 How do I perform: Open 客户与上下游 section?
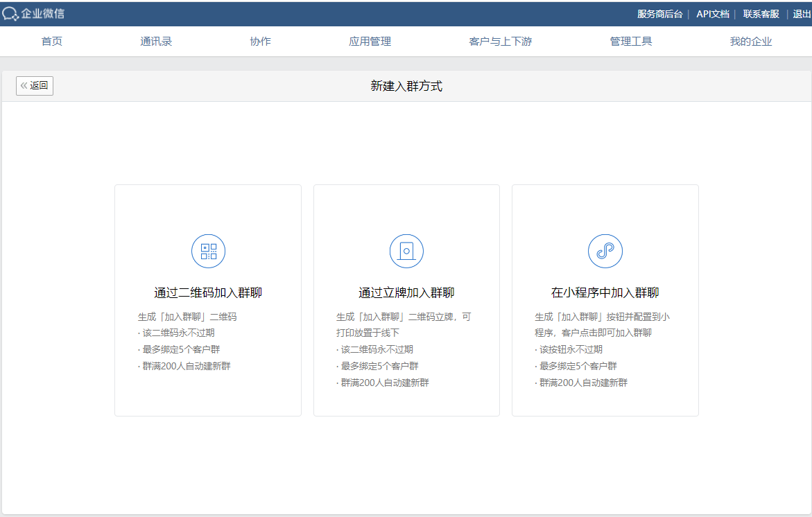pyautogui.click(x=500, y=42)
